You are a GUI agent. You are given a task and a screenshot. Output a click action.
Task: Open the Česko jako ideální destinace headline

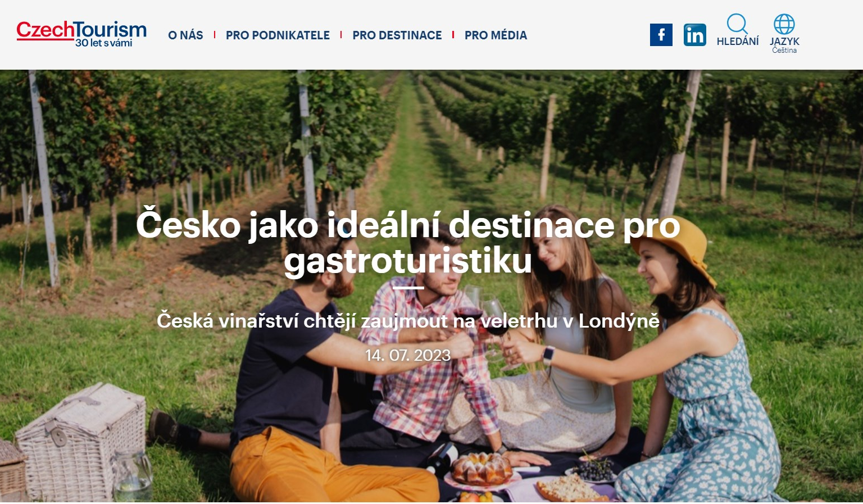point(408,242)
